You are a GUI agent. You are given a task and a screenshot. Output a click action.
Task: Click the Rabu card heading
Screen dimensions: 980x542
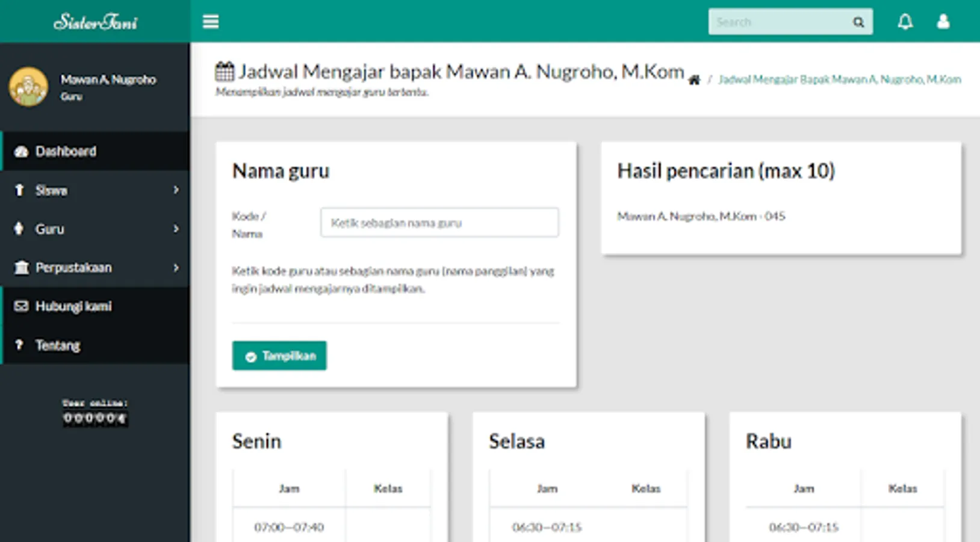click(x=769, y=441)
